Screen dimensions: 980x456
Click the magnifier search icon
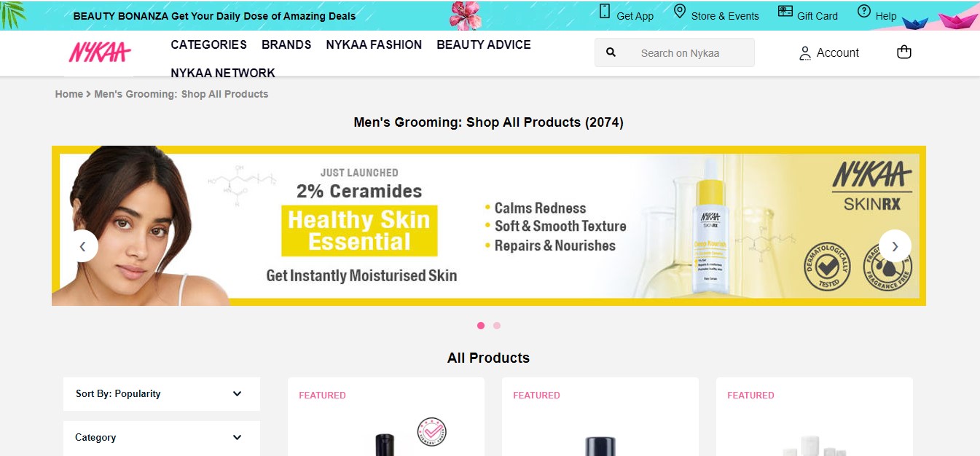tap(611, 52)
